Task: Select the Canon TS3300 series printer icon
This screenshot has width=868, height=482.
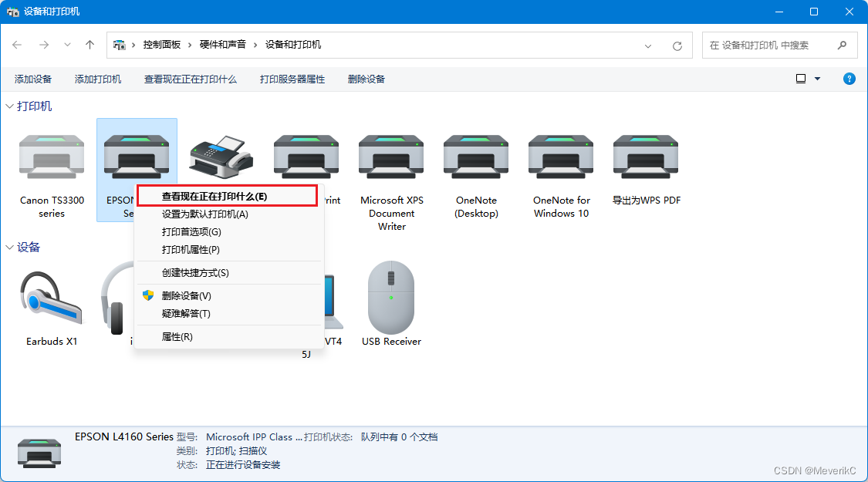Action: [x=52, y=157]
